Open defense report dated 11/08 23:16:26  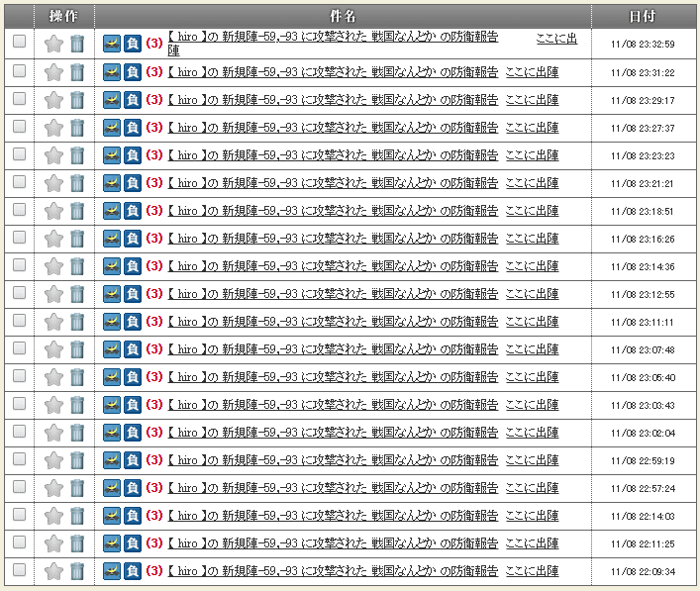coord(333,239)
